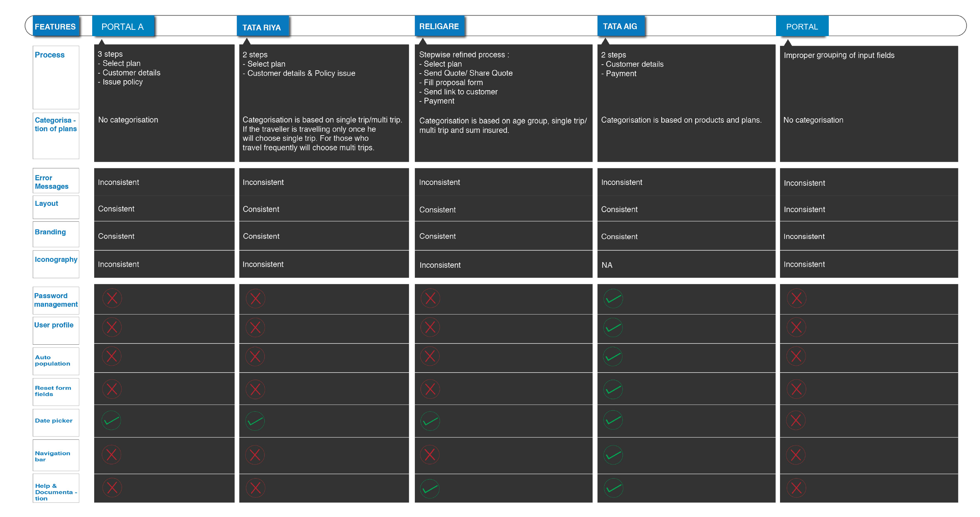Click 'Stepwise refined process :' text

(464, 55)
